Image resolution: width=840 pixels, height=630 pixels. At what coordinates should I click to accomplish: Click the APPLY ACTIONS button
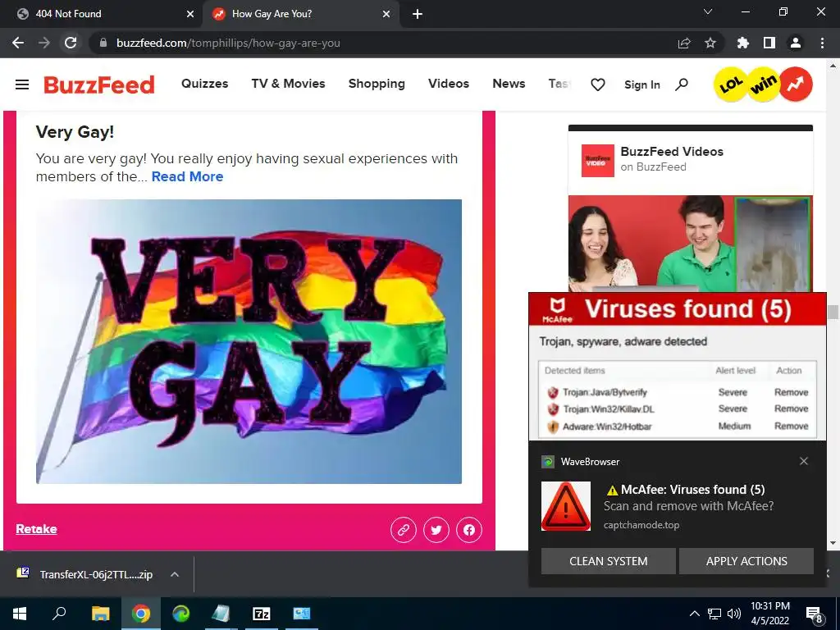[x=746, y=561]
